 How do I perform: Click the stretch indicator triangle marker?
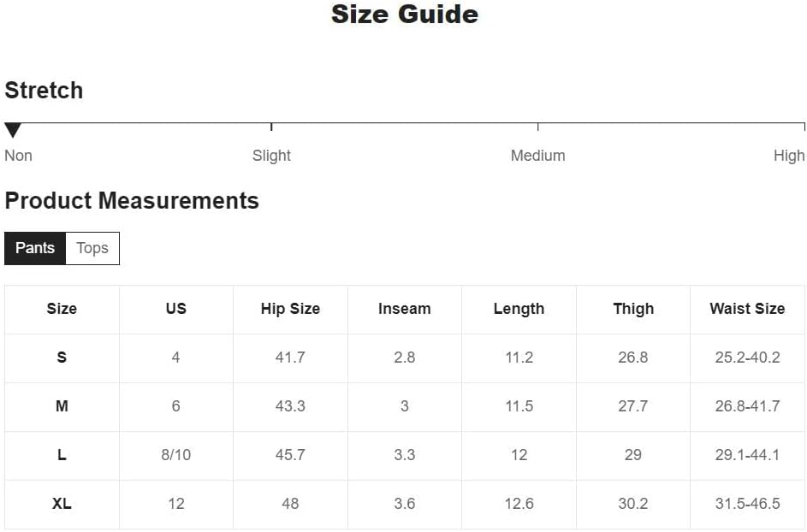13,130
